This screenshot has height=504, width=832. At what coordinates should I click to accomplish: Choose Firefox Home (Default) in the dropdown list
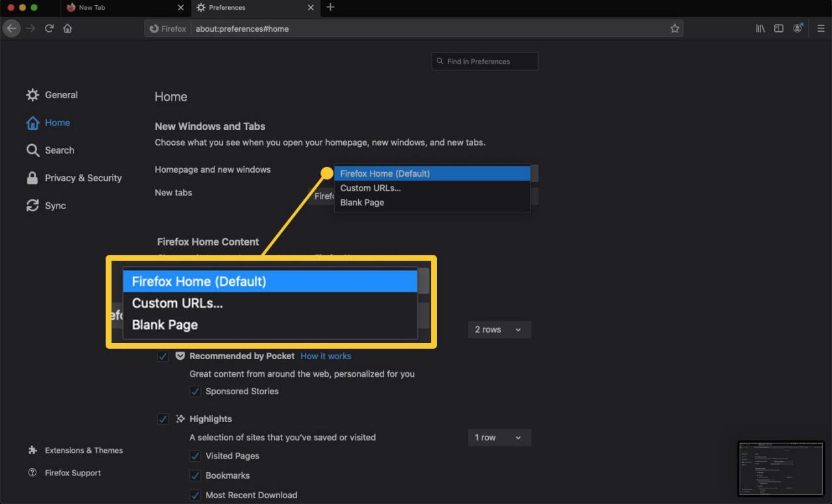[x=432, y=173]
